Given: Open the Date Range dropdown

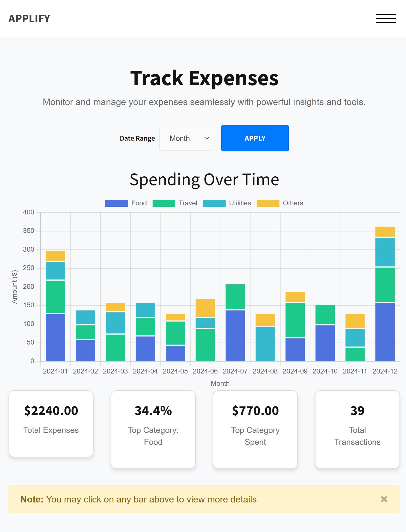Looking at the screenshot, I should 186,138.
